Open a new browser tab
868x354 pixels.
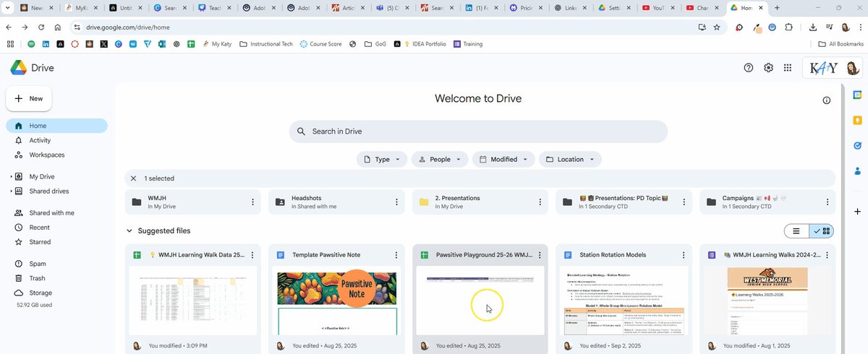777,8
